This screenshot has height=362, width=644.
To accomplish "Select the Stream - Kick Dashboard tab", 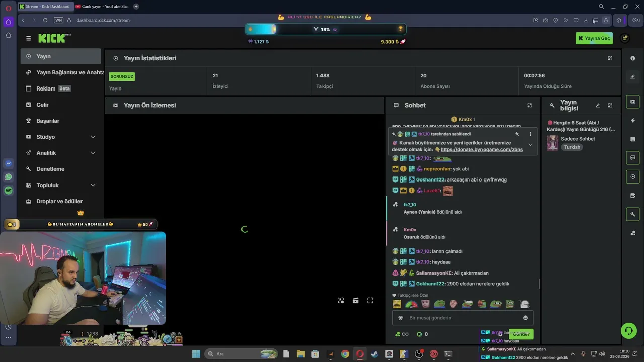I will (45, 6).
